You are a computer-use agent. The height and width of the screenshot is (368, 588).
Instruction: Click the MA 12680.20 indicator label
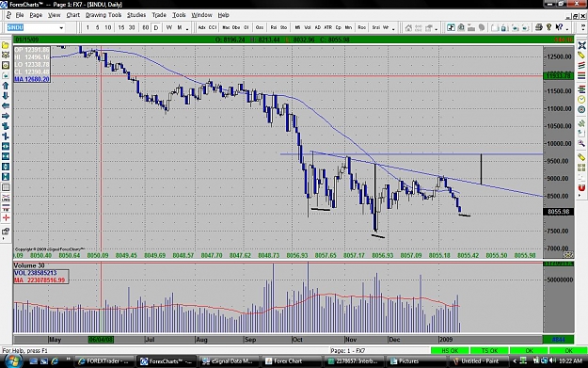click(x=32, y=79)
